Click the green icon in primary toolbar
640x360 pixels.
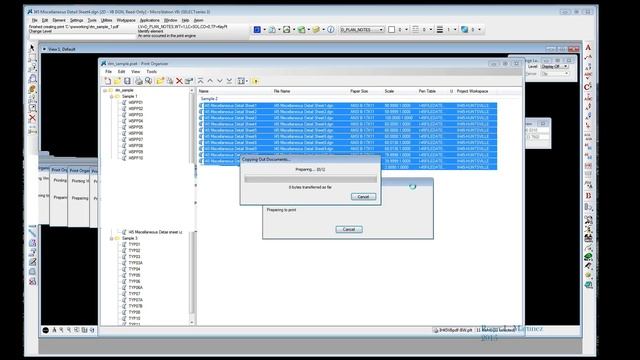[x=301, y=29]
